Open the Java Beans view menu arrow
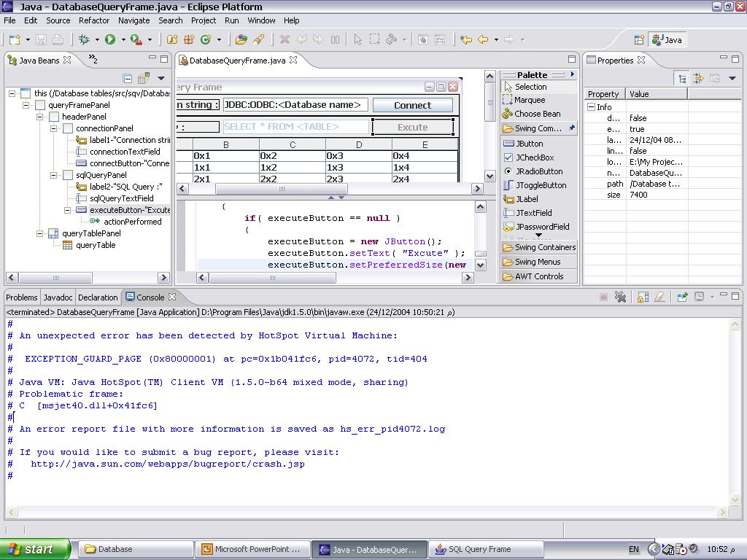This screenshot has height=560, width=747. point(161,78)
